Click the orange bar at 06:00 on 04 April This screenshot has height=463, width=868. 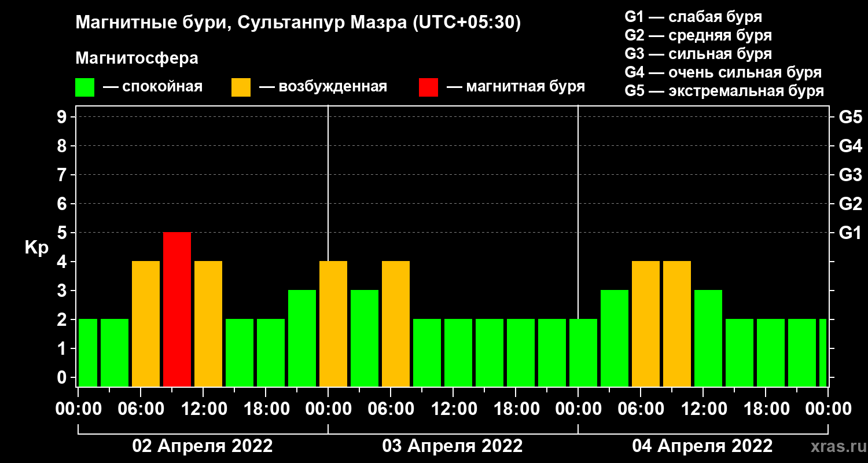coord(646,324)
